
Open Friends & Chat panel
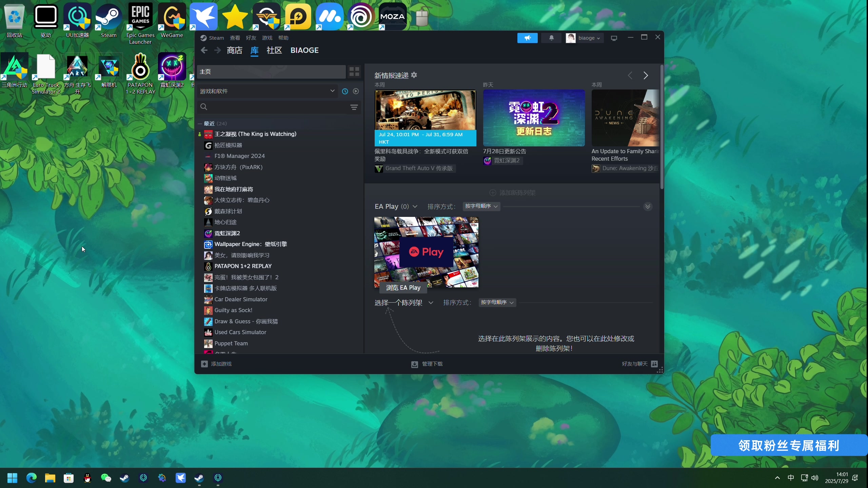(639, 364)
